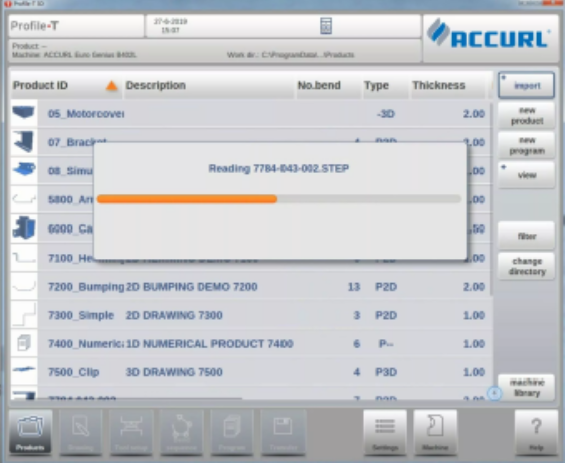565x463 pixels.
Task: Sort by Product ID orange arrow
Action: [x=112, y=86]
